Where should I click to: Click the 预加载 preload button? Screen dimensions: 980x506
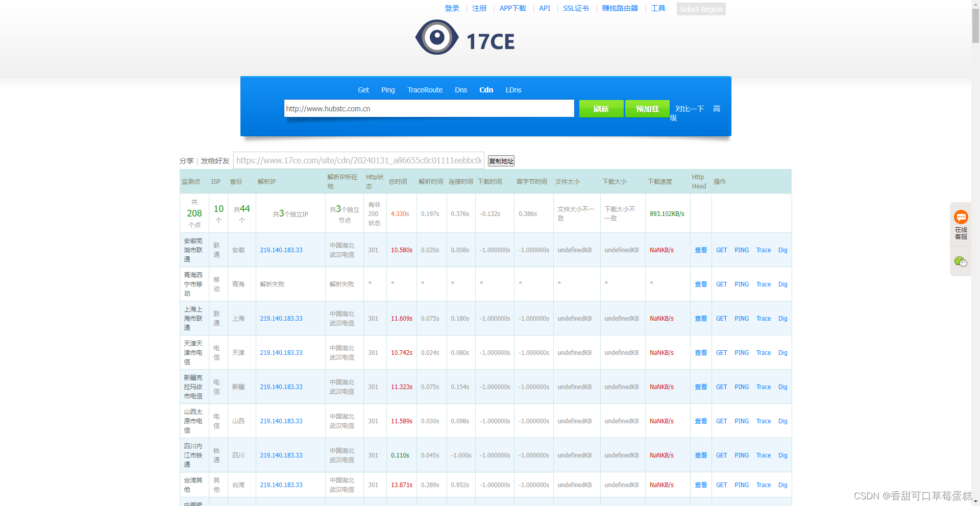click(x=647, y=108)
